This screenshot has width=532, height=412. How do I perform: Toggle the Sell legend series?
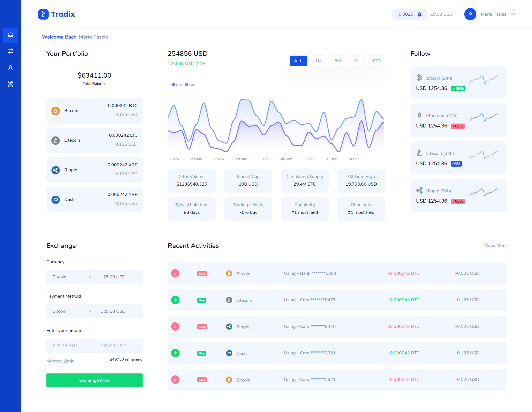190,85
